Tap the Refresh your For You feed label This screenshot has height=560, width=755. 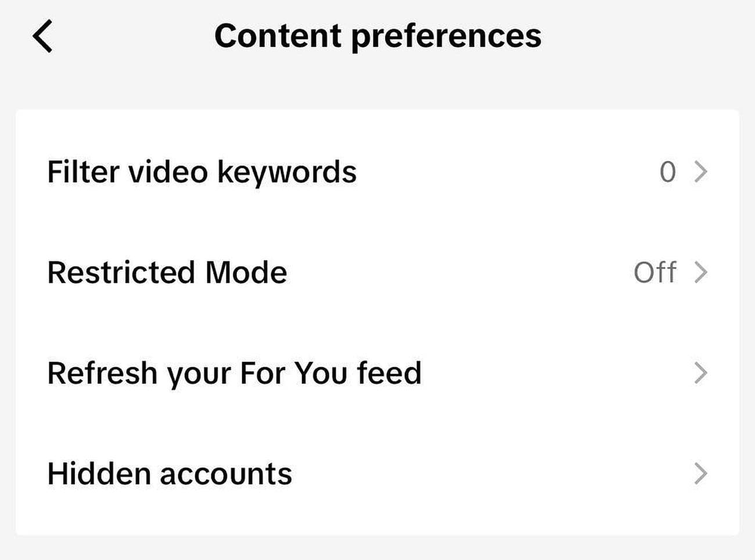point(234,373)
